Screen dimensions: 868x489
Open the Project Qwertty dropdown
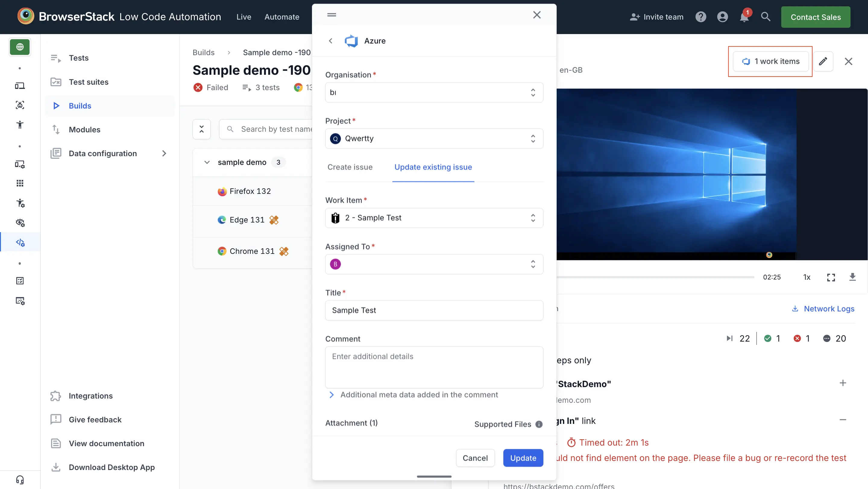[x=434, y=138]
